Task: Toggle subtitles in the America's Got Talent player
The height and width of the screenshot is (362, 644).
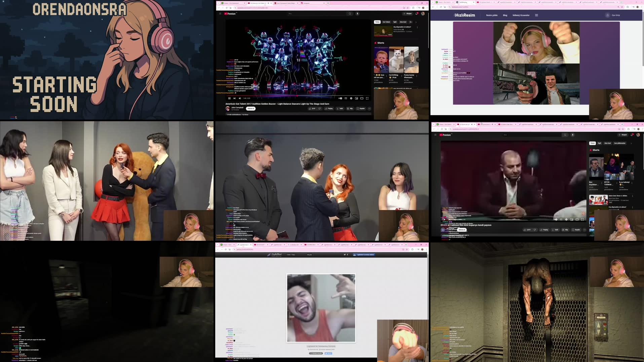Action: coord(346,98)
